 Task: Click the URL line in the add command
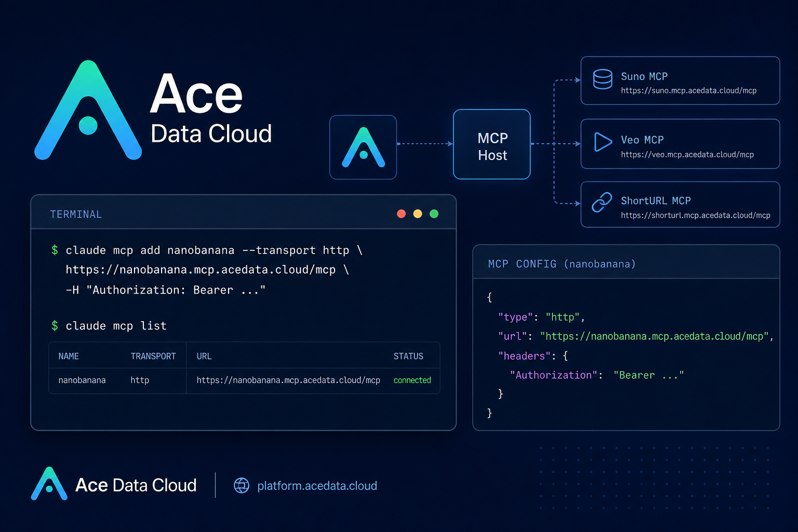click(x=207, y=270)
